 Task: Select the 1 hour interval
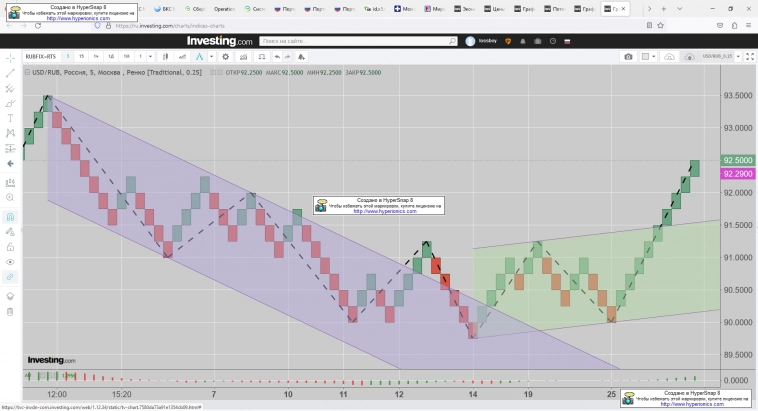(96, 57)
